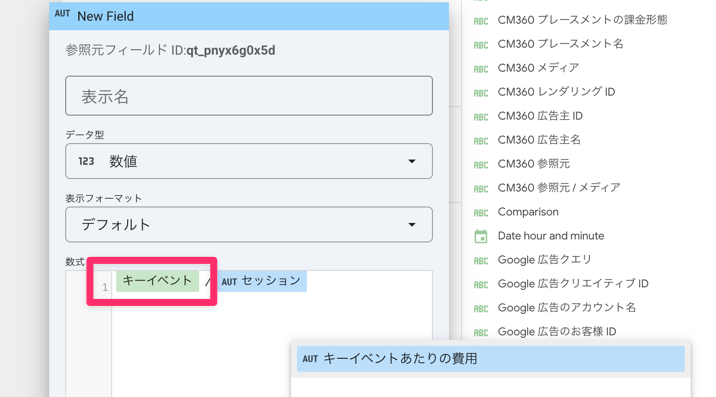Image resolution: width=716 pixels, height=397 pixels.
Task: Click the AUT icon in キーイベントあたりの費用 suggestion
Action: click(x=310, y=359)
